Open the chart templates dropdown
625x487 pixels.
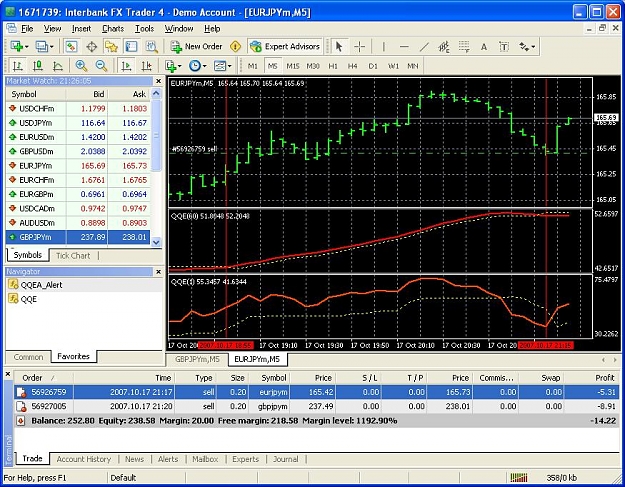click(x=230, y=66)
